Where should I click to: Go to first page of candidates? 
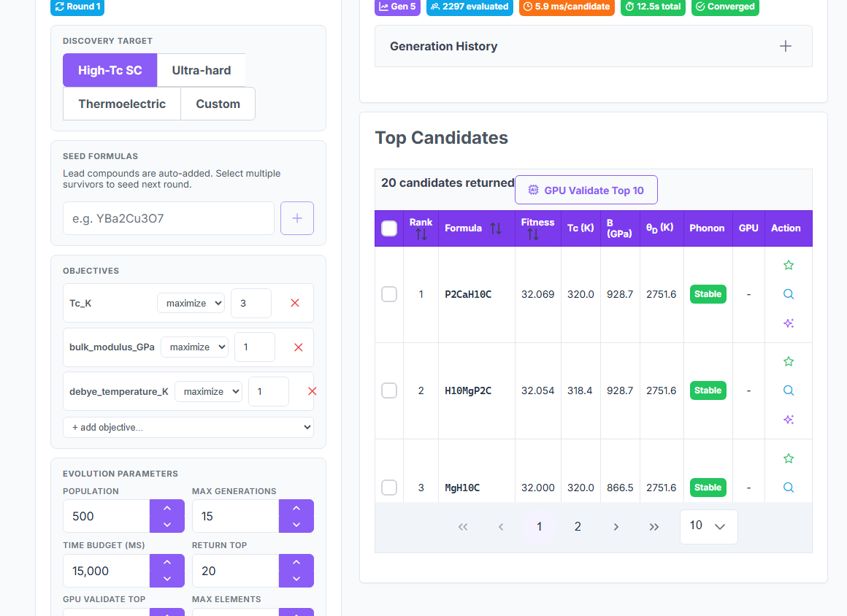pos(463,527)
